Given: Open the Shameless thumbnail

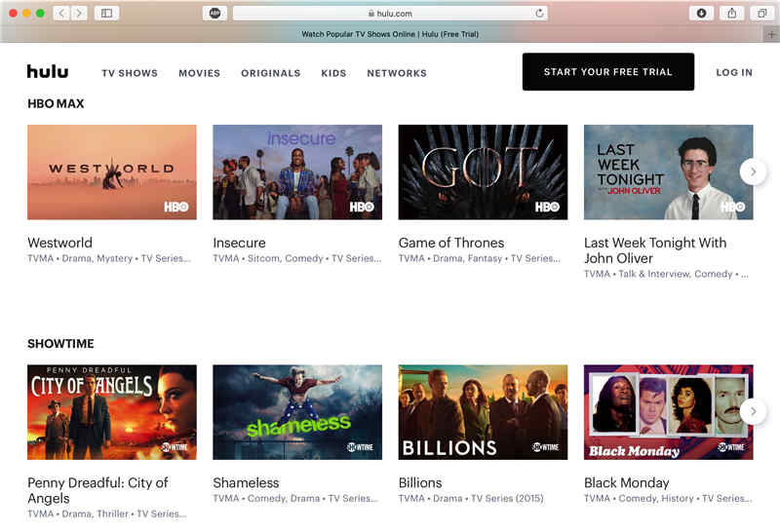Looking at the screenshot, I should 297,412.
